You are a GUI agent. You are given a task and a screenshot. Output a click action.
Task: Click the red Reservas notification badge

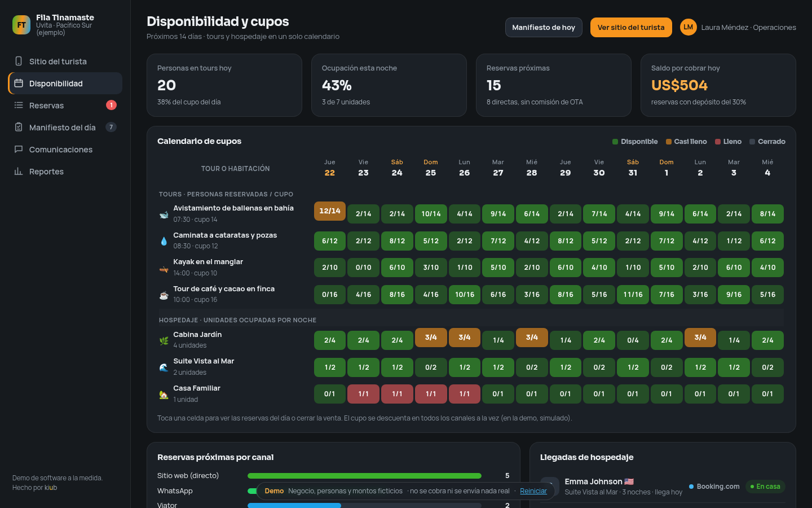tap(111, 105)
